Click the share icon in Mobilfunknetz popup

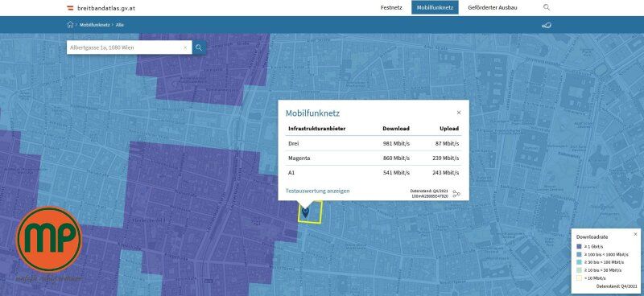pos(456,194)
